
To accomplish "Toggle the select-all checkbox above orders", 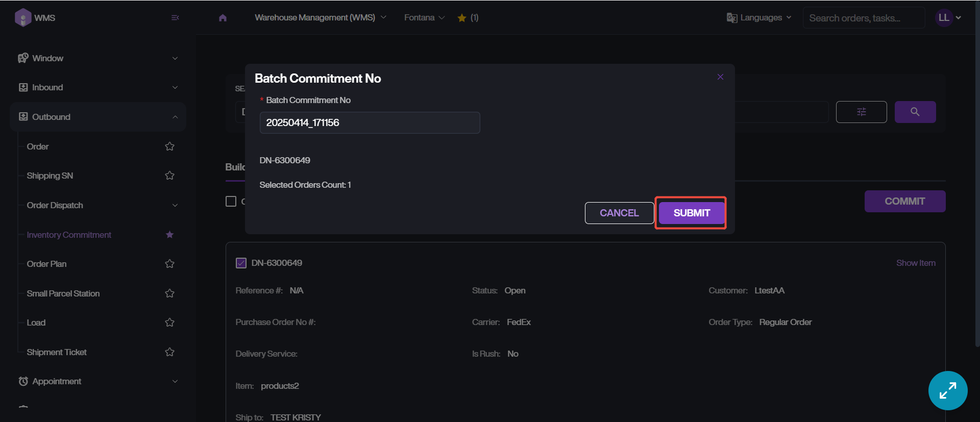I will tap(231, 202).
